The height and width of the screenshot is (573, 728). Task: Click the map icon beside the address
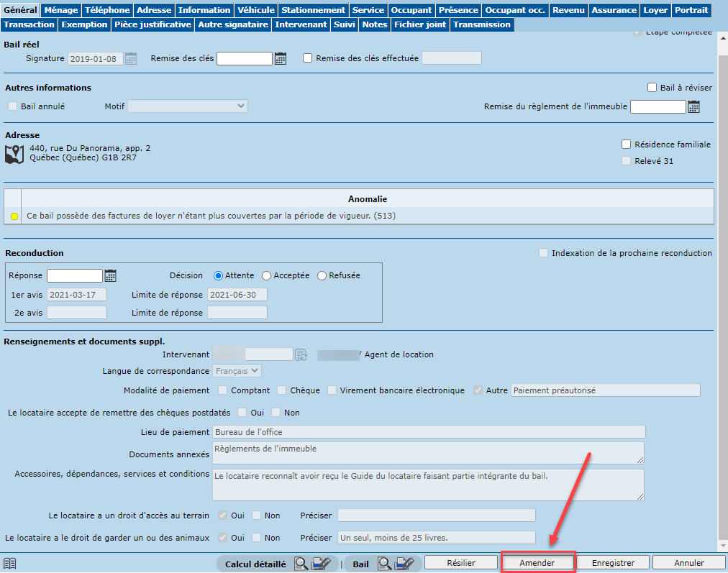[x=14, y=154]
